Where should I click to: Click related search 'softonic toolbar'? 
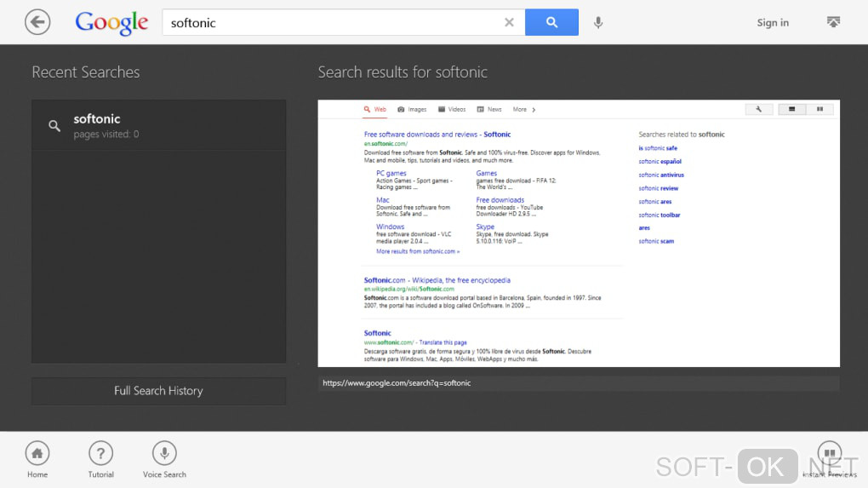[660, 215]
